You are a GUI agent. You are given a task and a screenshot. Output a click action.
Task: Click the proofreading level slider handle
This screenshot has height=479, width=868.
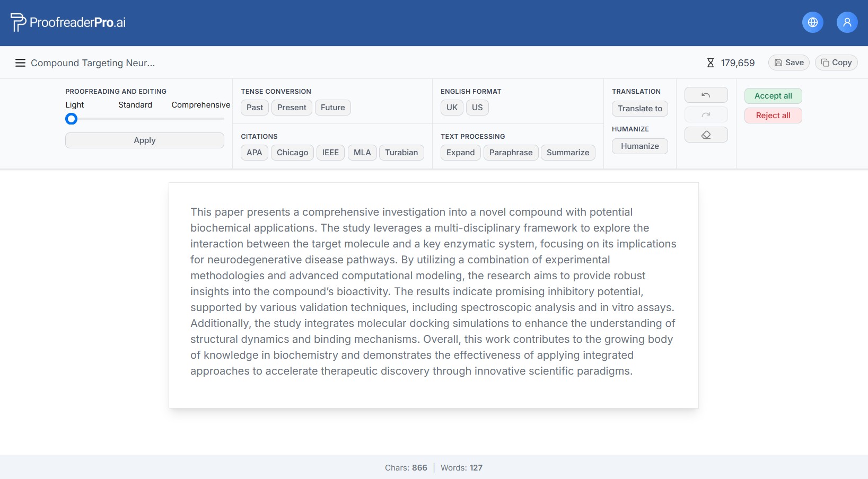(x=71, y=119)
